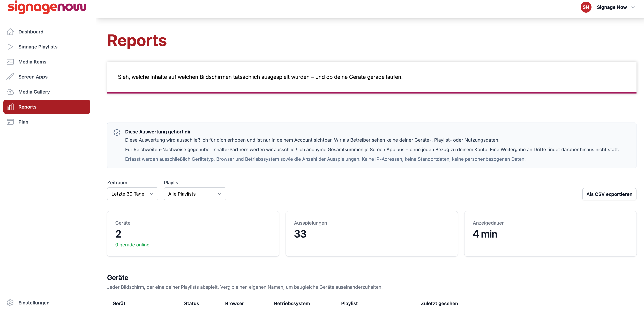
Task: Select the Plan menu entry
Action: (x=47, y=122)
